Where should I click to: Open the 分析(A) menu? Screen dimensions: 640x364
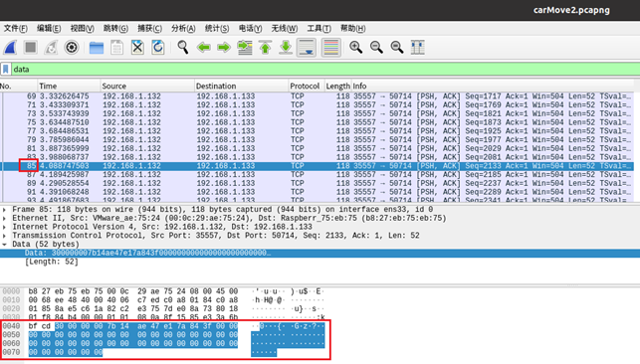click(183, 28)
